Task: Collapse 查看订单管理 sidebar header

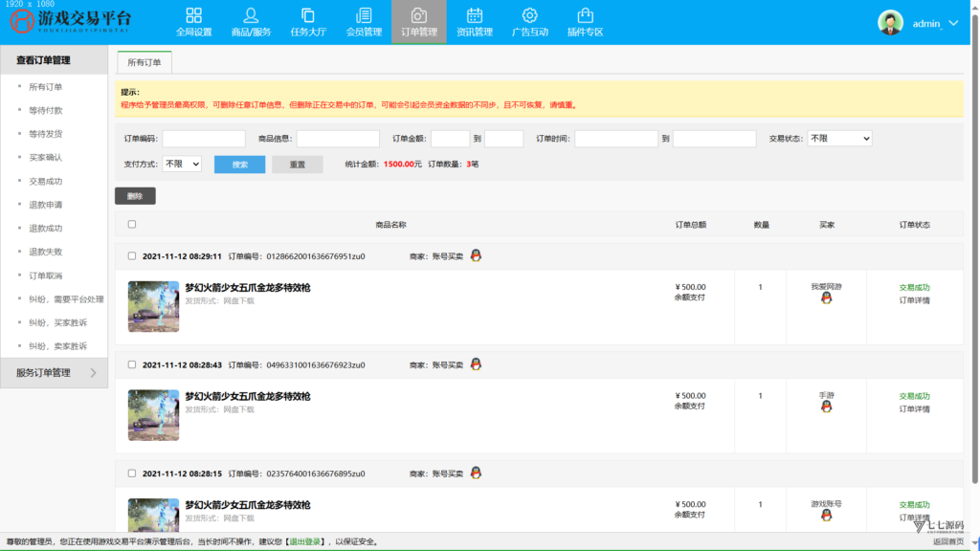Action: click(x=55, y=60)
